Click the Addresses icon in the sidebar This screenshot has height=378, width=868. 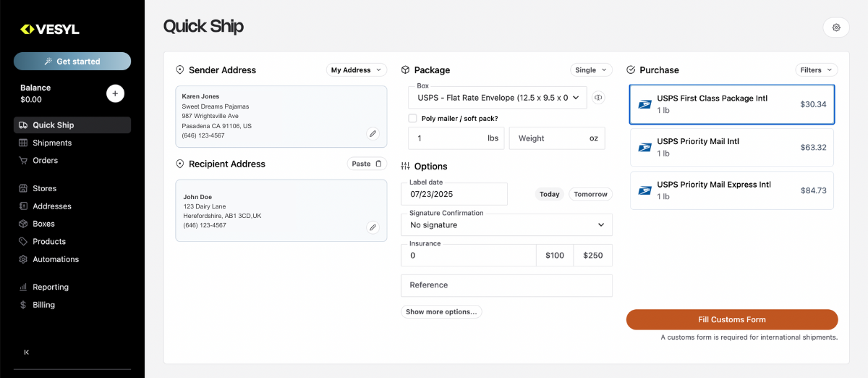tap(23, 206)
